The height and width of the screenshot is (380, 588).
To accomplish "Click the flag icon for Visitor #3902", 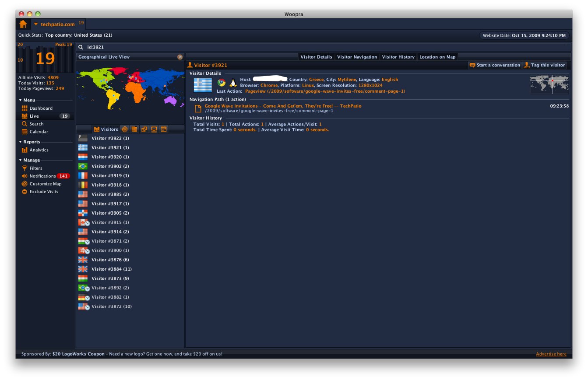I will point(83,167).
